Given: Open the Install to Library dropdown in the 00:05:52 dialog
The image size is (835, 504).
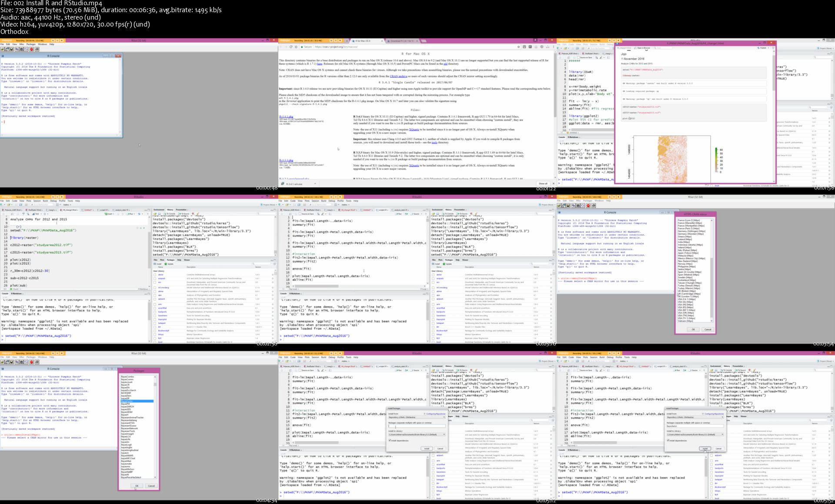Looking at the screenshot, I should click(695, 434).
